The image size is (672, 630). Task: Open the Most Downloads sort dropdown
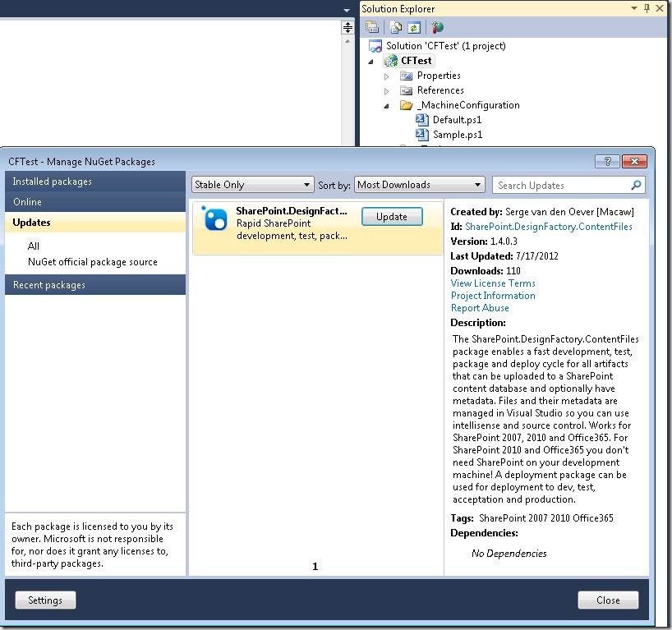click(420, 185)
